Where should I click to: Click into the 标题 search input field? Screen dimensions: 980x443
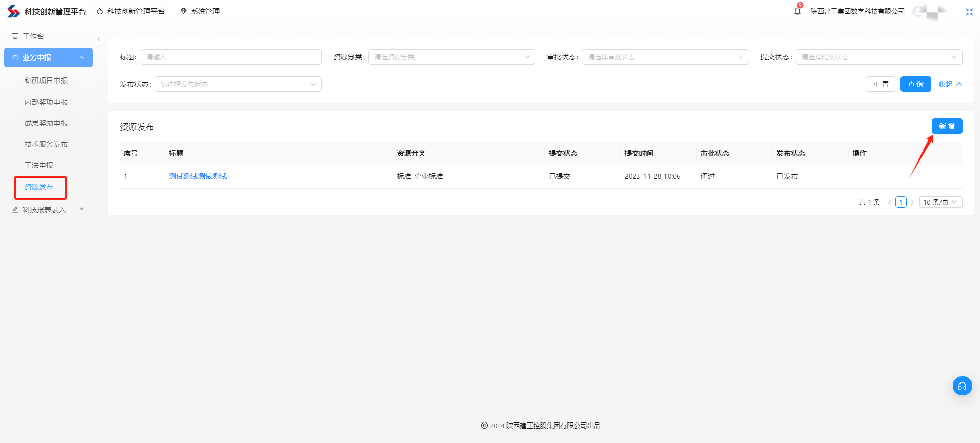[231, 57]
